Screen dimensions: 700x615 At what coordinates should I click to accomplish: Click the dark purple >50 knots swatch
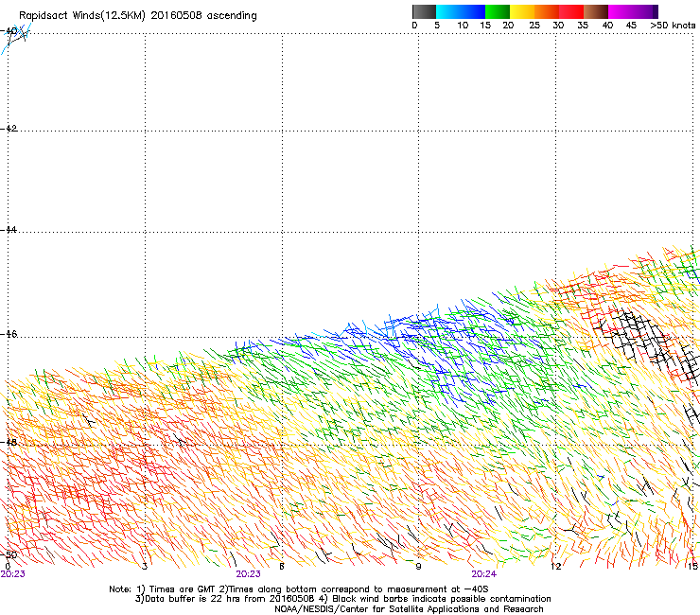[655, 11]
